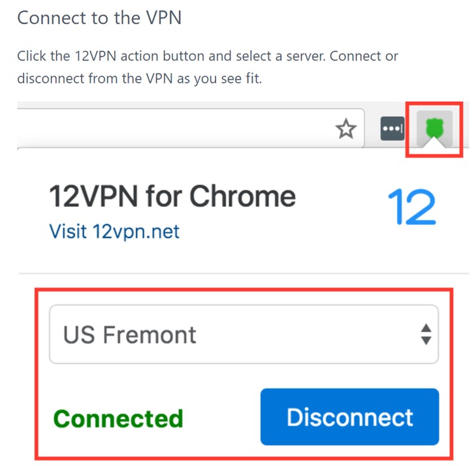Bookmark the page with the star icon
The height and width of the screenshot is (466, 476).
[345, 130]
